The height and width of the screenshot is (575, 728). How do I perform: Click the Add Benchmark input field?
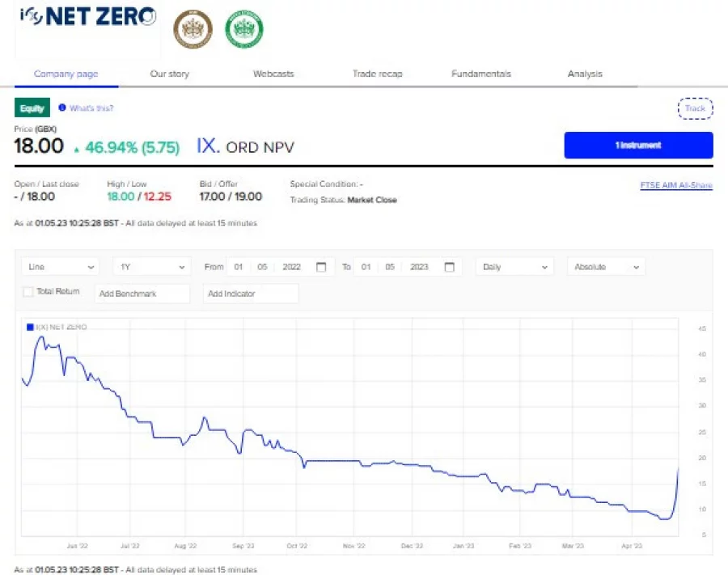click(x=142, y=293)
